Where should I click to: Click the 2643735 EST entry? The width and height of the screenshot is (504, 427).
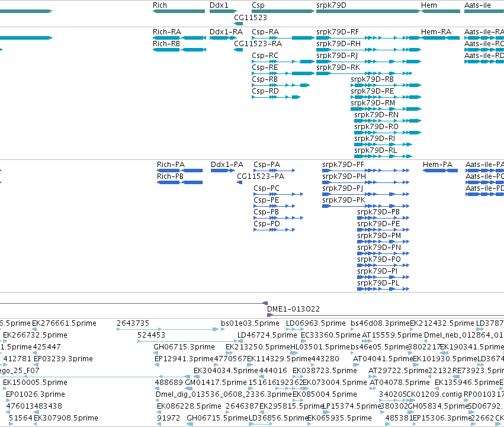pos(133,323)
